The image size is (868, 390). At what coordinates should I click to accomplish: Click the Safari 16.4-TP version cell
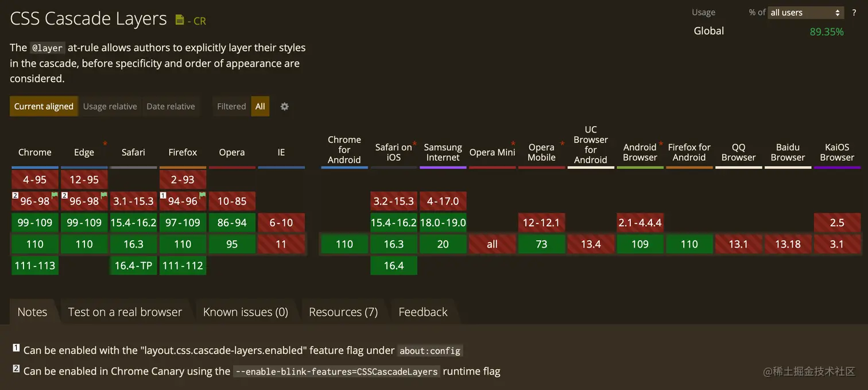point(133,265)
